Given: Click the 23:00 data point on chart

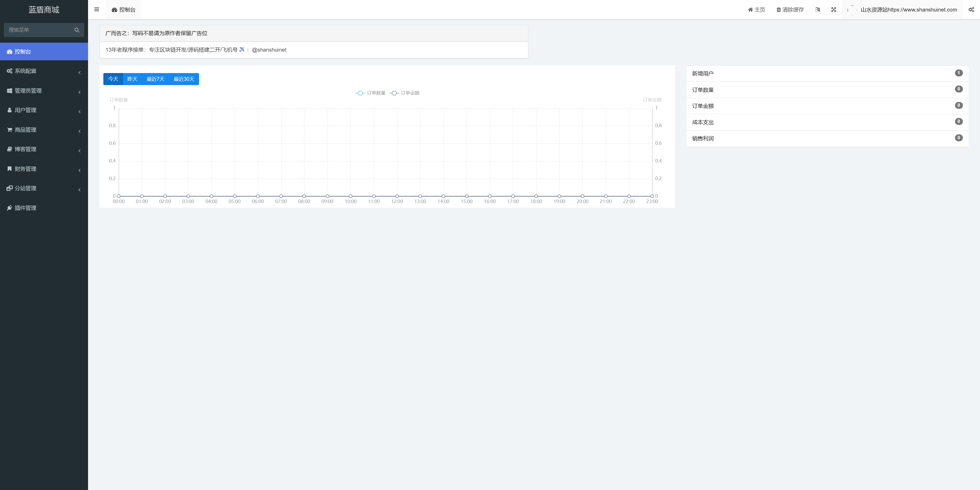Looking at the screenshot, I should [652, 196].
